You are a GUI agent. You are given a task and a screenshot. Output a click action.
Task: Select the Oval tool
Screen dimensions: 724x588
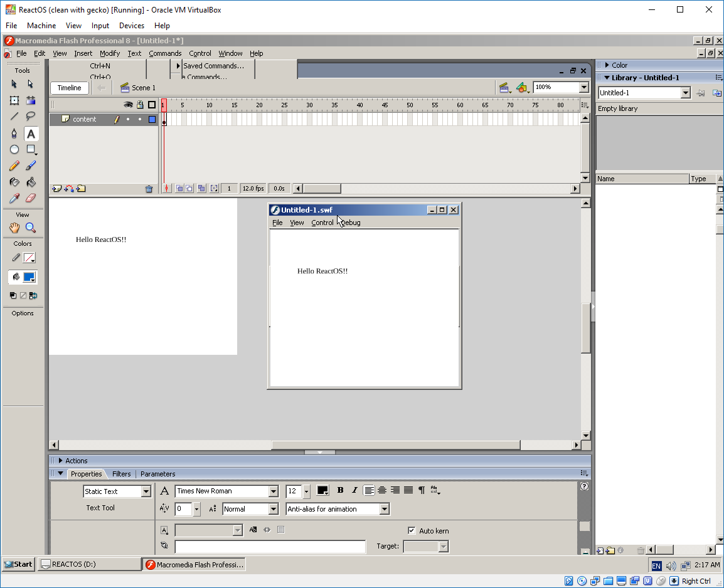click(x=14, y=149)
